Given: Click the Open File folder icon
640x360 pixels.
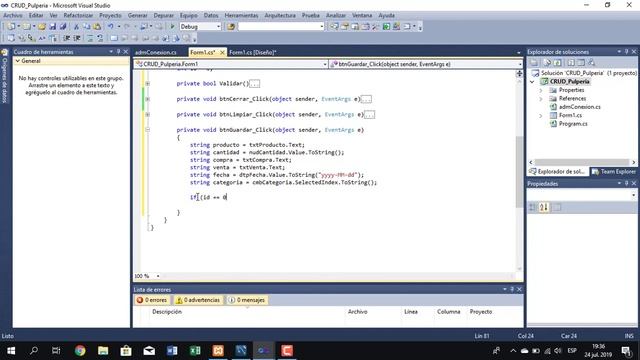Looking at the screenshot, I should coord(42,27).
